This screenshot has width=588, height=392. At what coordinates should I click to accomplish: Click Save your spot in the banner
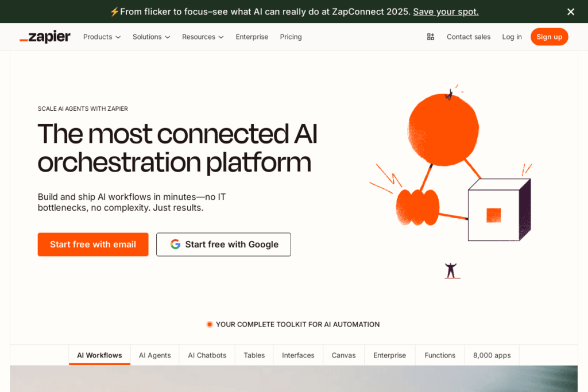click(446, 11)
